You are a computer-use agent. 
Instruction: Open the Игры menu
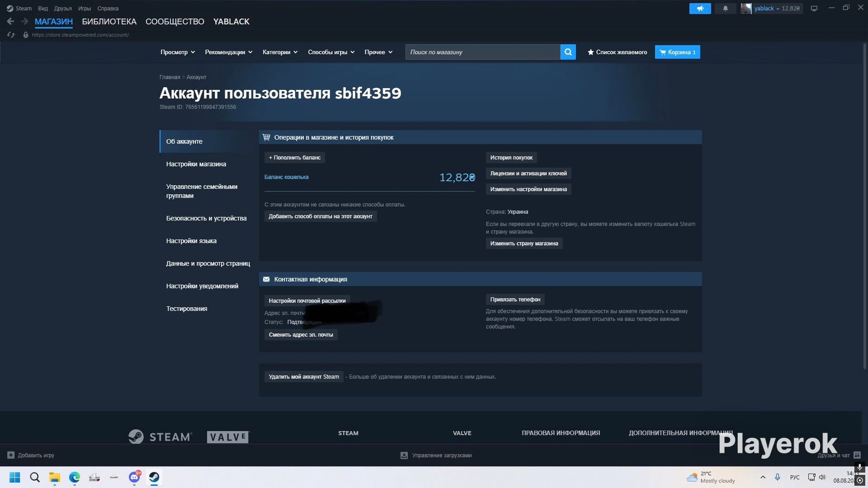pyautogui.click(x=84, y=8)
